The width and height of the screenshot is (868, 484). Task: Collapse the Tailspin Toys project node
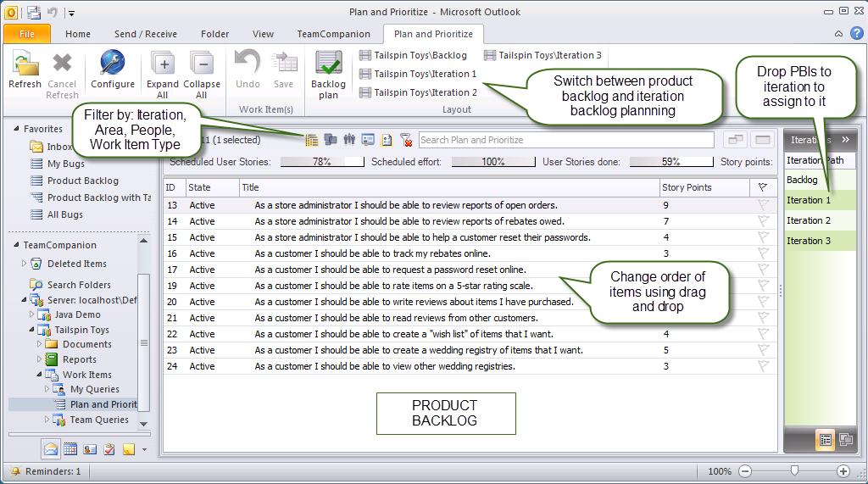pyautogui.click(x=31, y=330)
